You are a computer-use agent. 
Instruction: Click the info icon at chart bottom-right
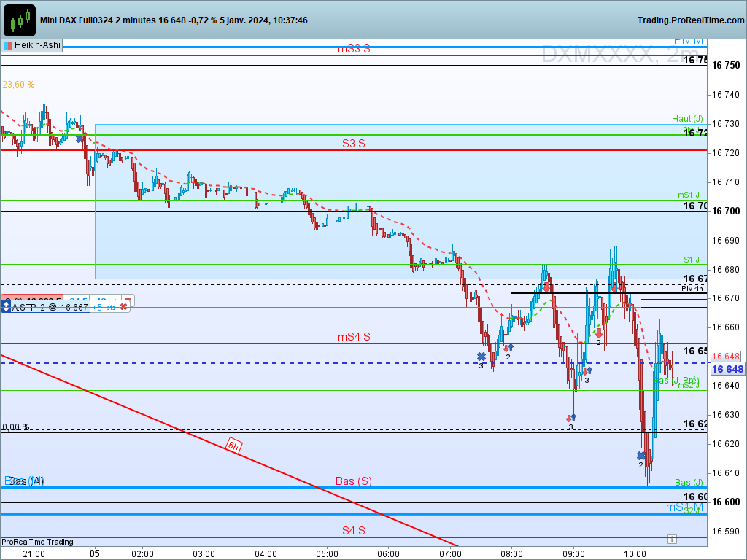point(672,540)
